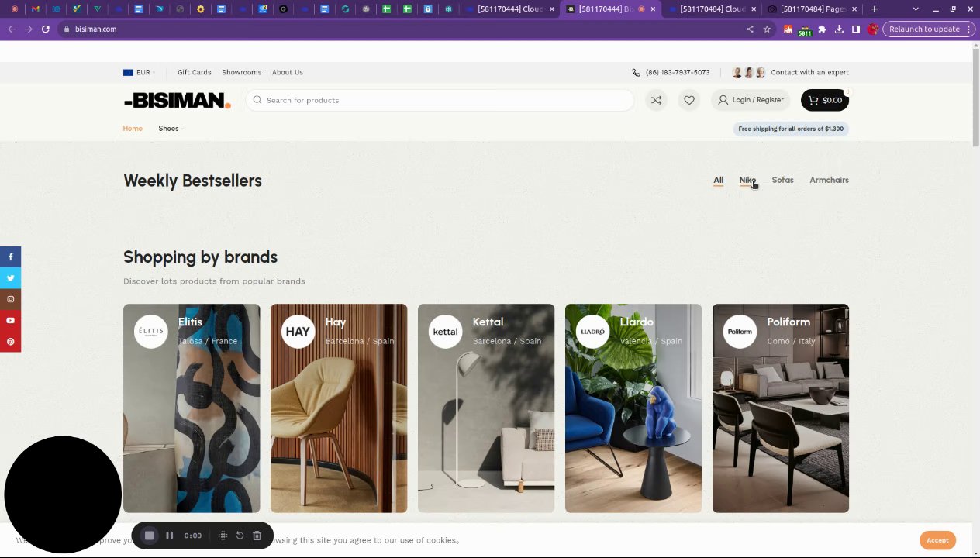Delete the recording with trash icon

tap(257, 536)
